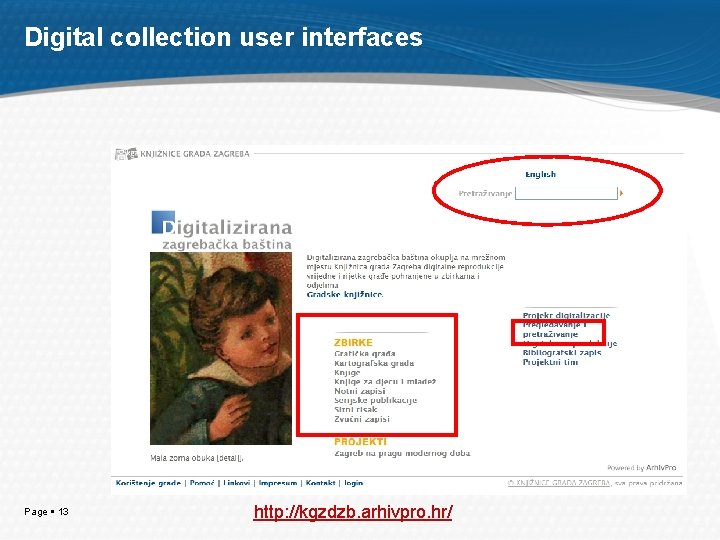
Task: Click the ZBIRKE heading
Action: coord(353,343)
